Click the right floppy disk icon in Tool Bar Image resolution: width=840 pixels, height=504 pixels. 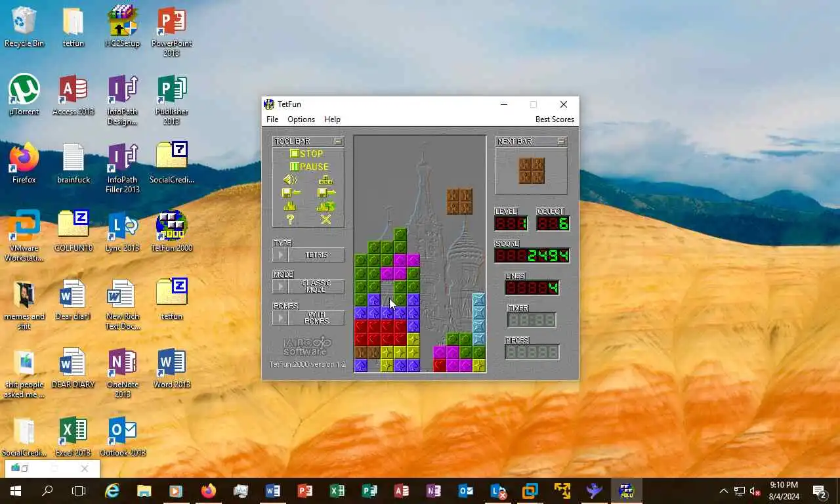coord(326,193)
